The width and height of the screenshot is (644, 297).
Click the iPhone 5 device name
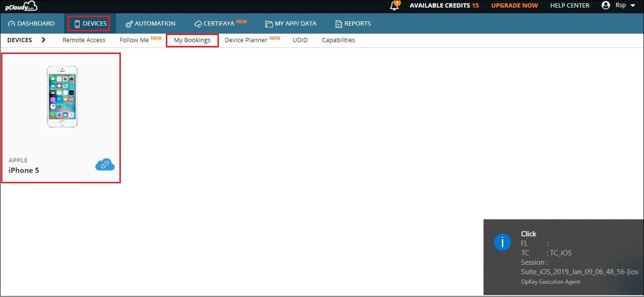click(24, 170)
